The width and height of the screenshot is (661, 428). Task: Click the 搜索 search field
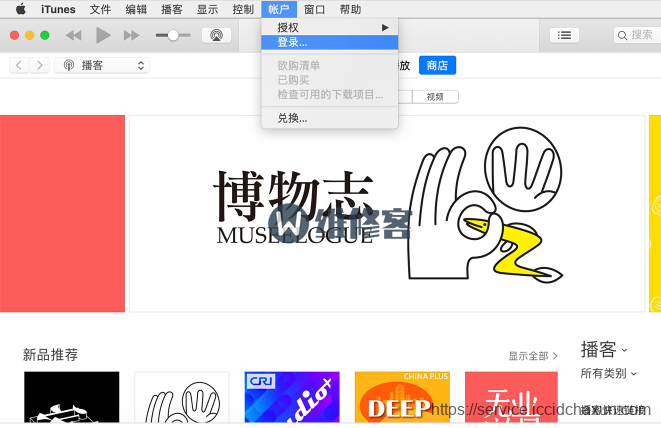(x=637, y=35)
